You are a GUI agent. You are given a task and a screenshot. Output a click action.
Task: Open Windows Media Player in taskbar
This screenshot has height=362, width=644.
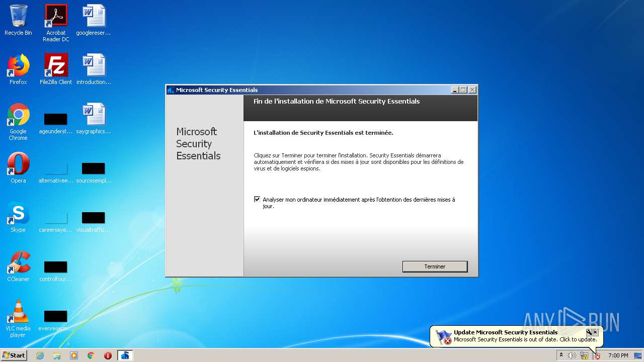pos(74,355)
